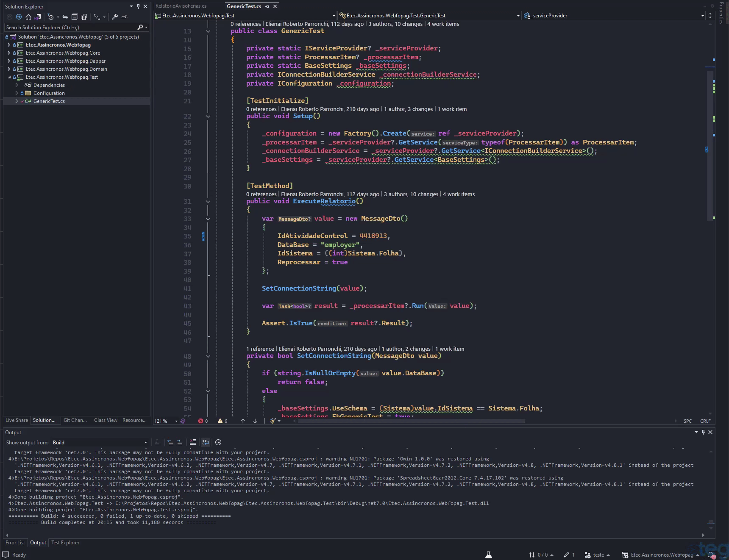Open the test flask icon in status bar
The height and width of the screenshot is (560, 729).
click(x=489, y=555)
